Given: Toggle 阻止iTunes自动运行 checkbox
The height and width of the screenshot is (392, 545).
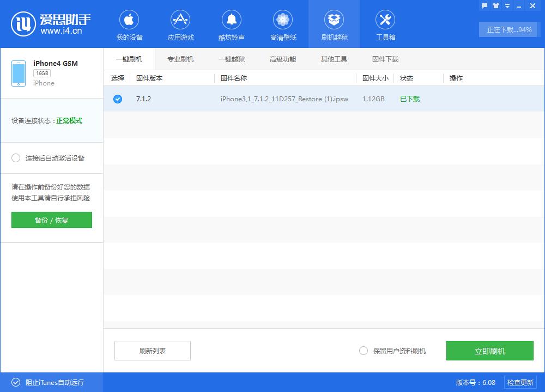Looking at the screenshot, I should (16, 382).
